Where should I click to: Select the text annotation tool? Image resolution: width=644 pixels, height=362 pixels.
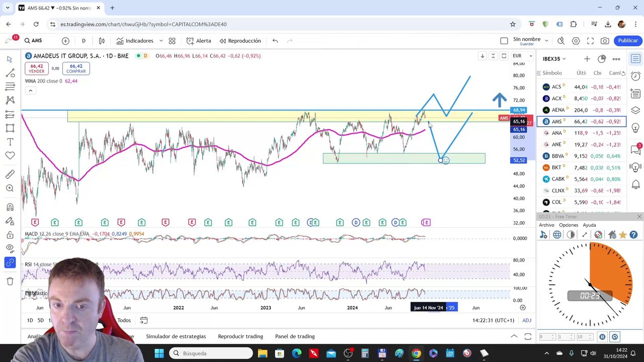(x=10, y=142)
